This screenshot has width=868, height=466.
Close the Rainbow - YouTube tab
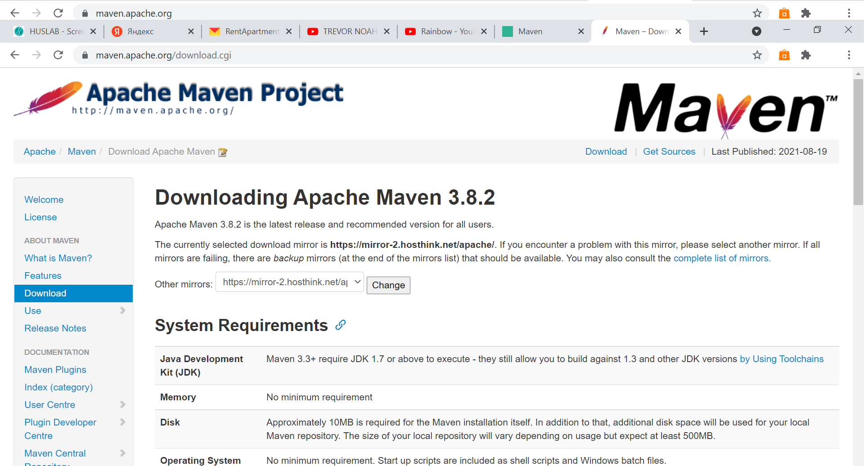tap(484, 31)
